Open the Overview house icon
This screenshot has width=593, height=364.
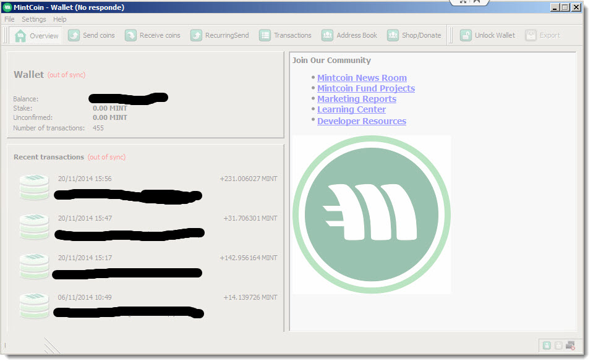tap(20, 35)
